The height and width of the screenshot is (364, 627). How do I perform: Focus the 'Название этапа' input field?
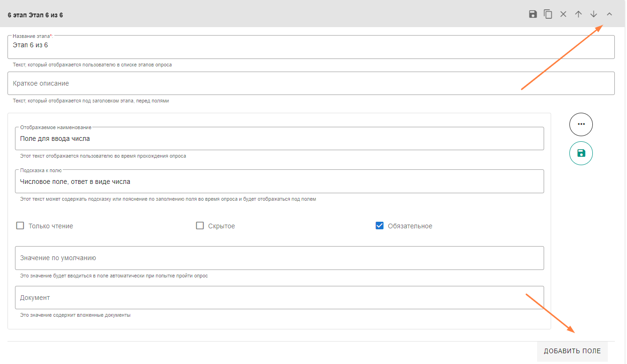coord(311,47)
